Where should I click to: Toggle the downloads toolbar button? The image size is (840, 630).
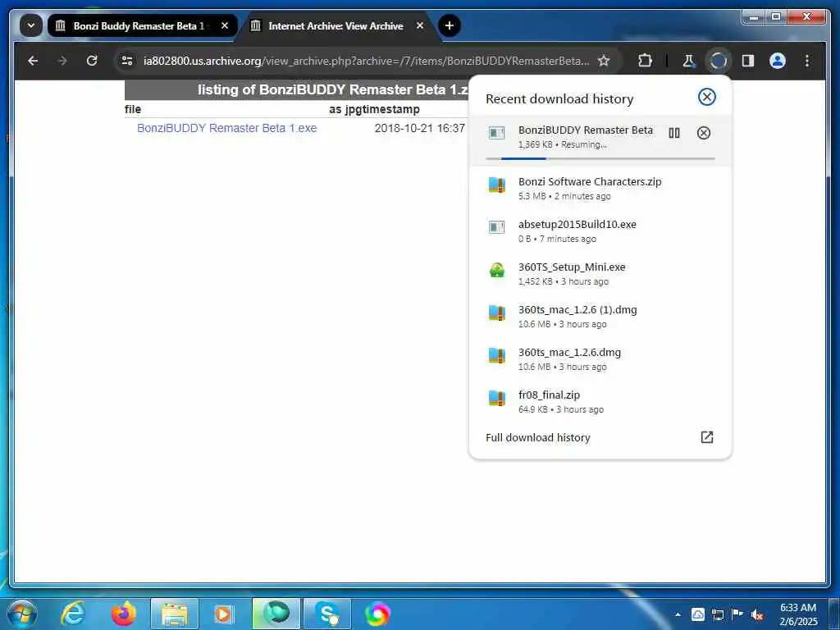click(718, 61)
